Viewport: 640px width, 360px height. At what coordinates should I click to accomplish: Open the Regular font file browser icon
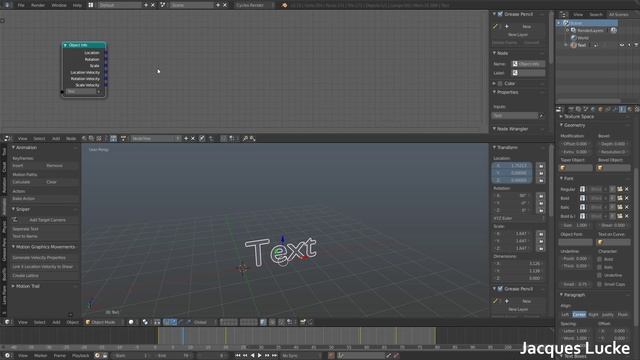click(x=620, y=189)
